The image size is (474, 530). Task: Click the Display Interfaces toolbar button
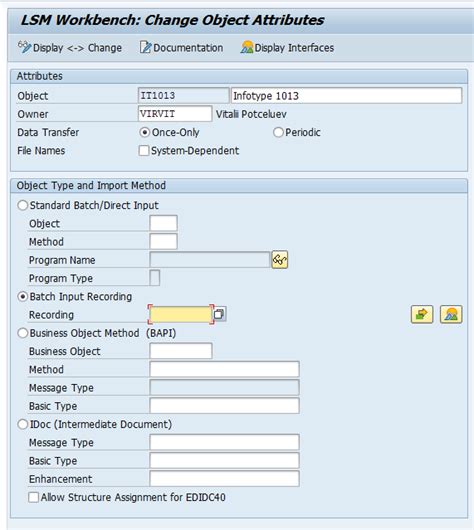coord(287,48)
